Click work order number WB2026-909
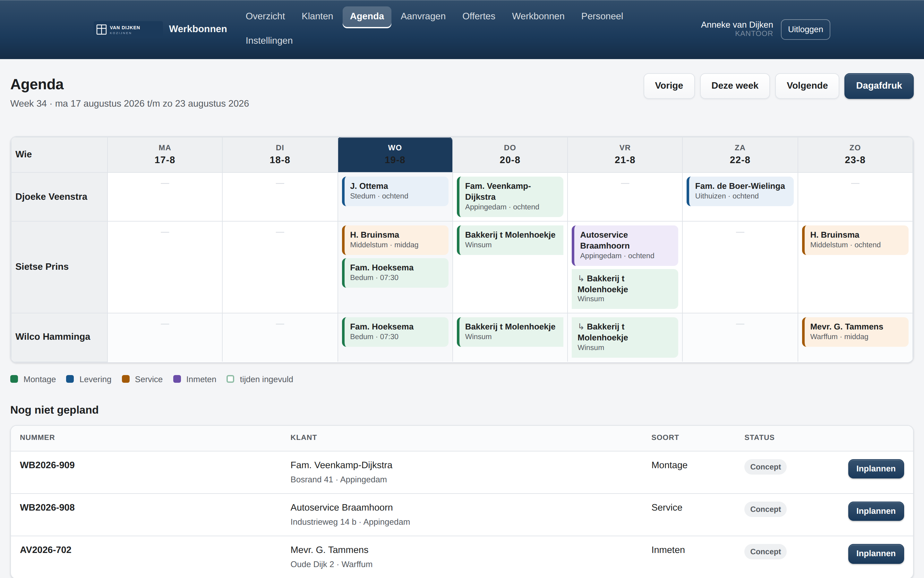Viewport: 924px width, 578px height. pyautogui.click(x=47, y=465)
